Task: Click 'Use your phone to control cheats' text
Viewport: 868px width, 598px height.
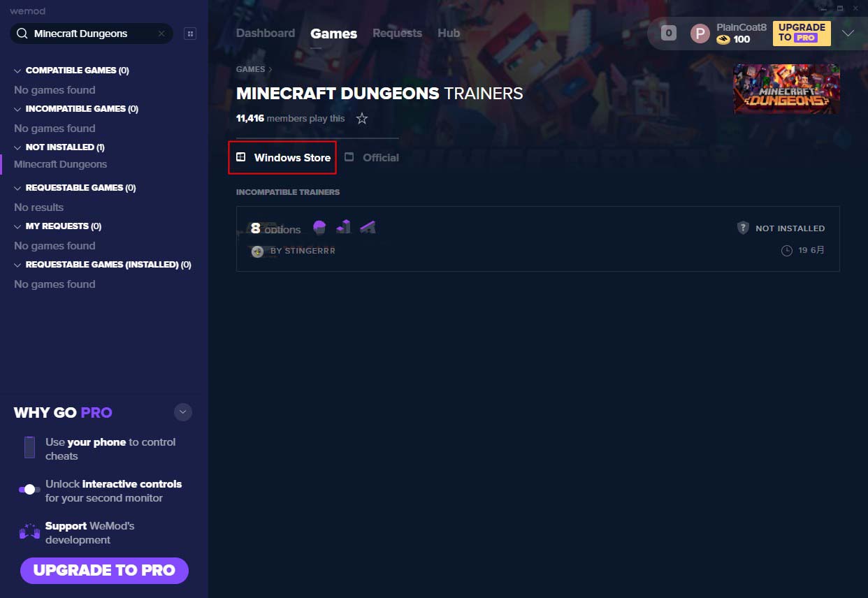Action: pos(110,449)
